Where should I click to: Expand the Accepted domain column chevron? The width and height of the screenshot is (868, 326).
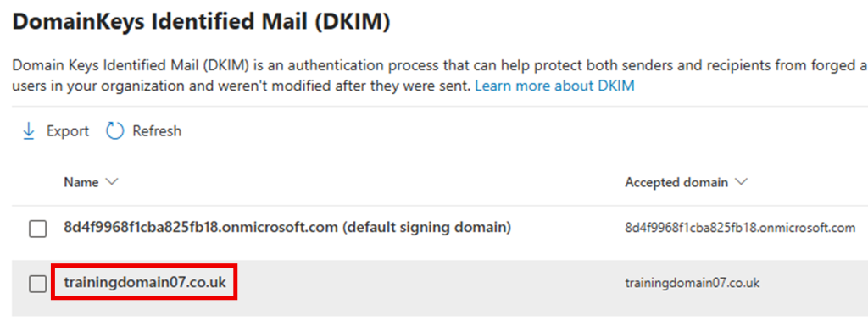pyautogui.click(x=741, y=182)
